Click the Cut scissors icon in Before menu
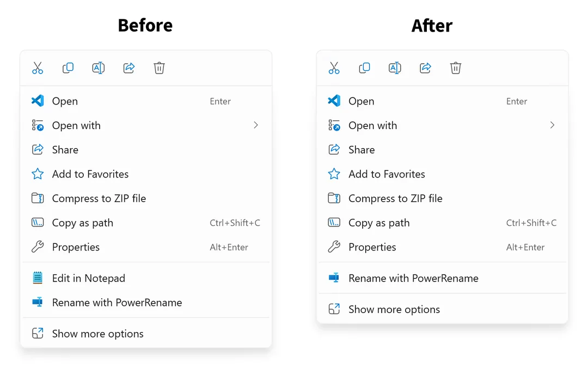The height and width of the screenshot is (368, 588). pyautogui.click(x=38, y=68)
